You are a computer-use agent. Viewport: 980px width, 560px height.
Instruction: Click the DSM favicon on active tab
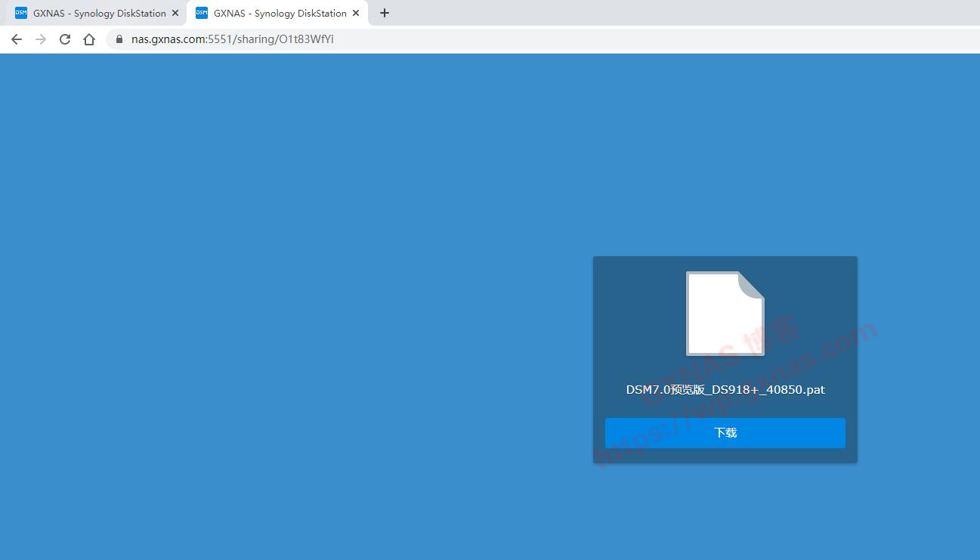pyautogui.click(x=202, y=13)
